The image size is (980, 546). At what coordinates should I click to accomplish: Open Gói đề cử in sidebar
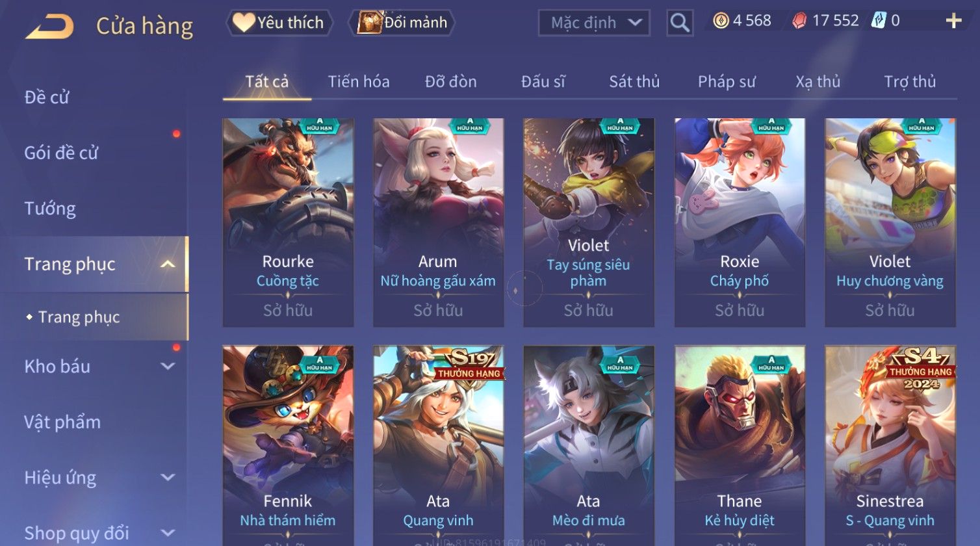pyautogui.click(x=61, y=153)
